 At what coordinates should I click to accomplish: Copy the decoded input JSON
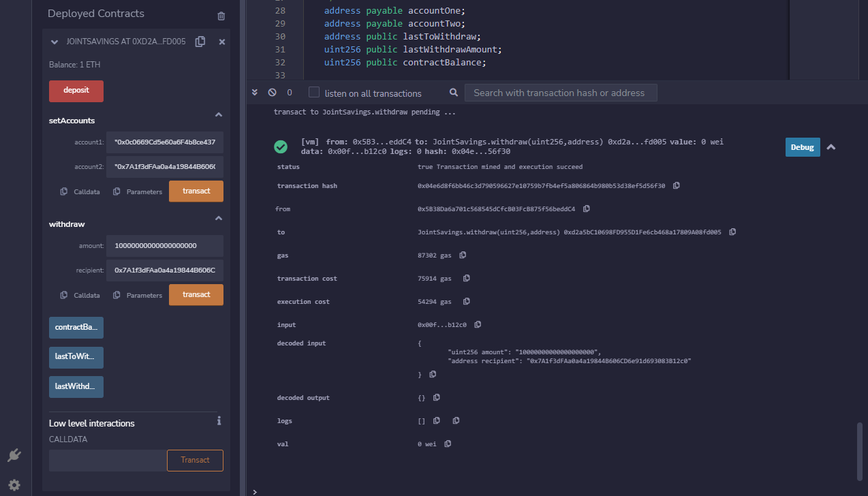coord(433,374)
